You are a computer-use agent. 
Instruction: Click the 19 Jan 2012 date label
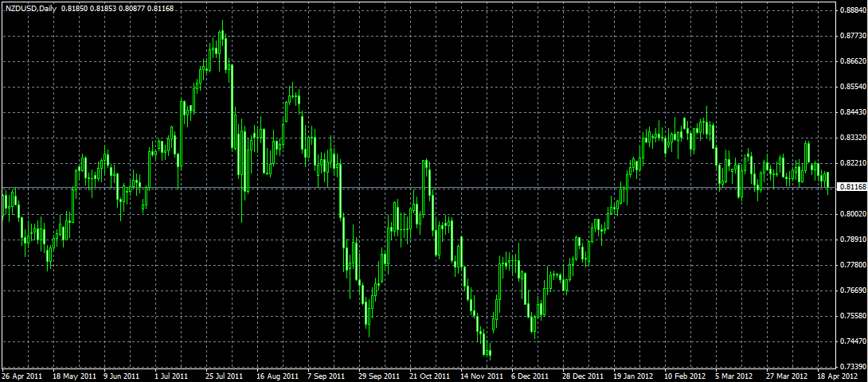(x=633, y=376)
